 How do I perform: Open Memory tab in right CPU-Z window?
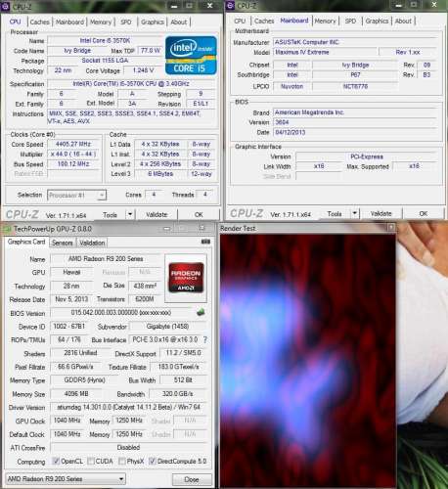tap(325, 21)
